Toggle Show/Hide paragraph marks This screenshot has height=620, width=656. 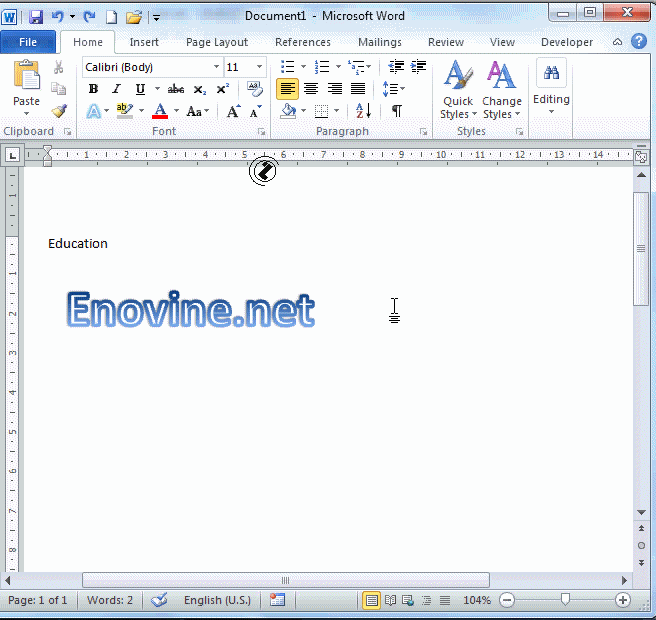pos(396,111)
